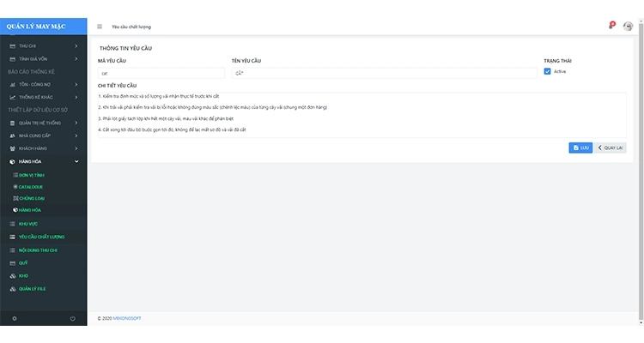Open the Kho warehouse sidebar item
The image size is (644, 343).
click(23, 275)
